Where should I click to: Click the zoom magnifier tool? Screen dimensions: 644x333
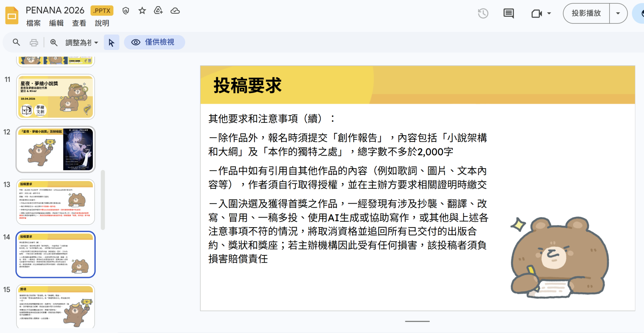54,42
